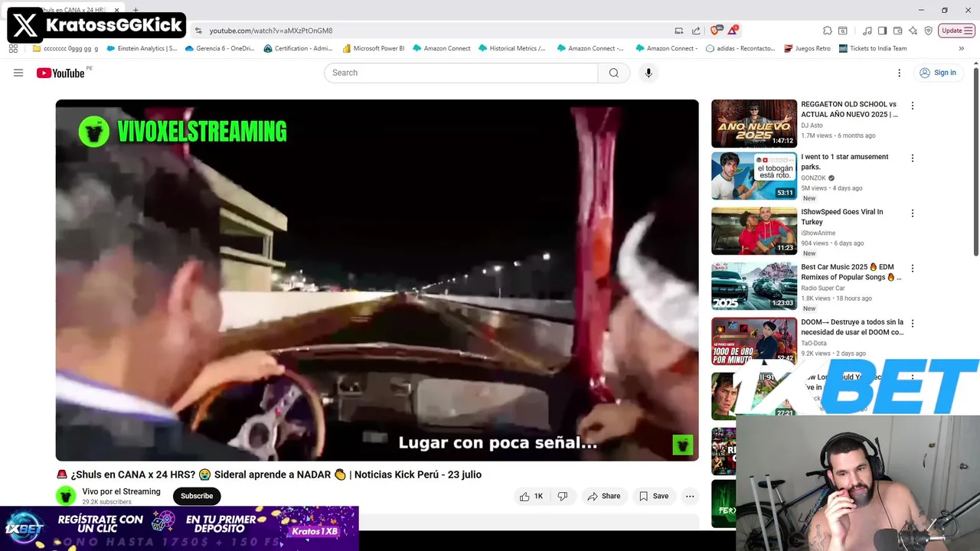Open Brave Rewards triangle icon
This screenshot has width=980, height=551.
[733, 31]
